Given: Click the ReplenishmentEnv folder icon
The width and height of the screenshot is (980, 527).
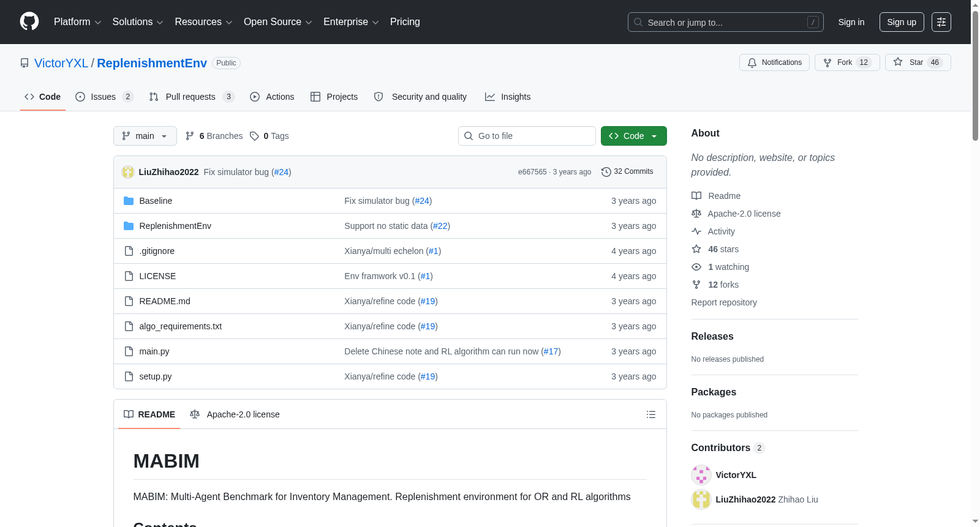Looking at the screenshot, I should (129, 226).
